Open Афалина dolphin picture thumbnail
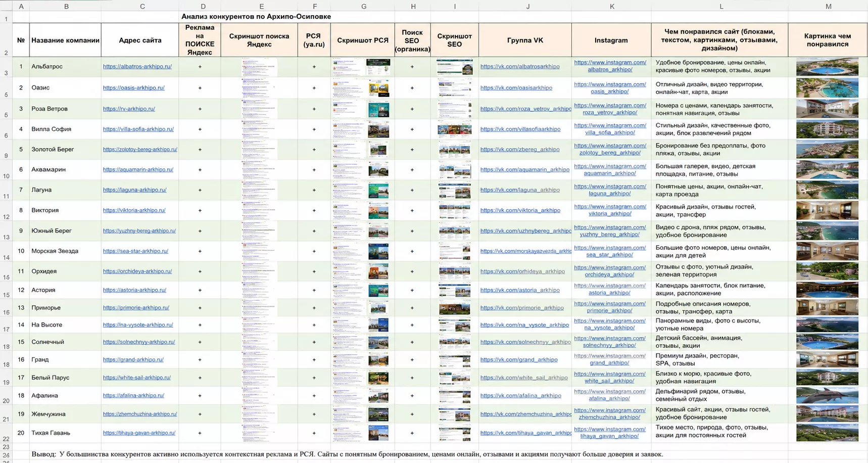Image resolution: width=868 pixels, height=463 pixels. click(x=827, y=395)
